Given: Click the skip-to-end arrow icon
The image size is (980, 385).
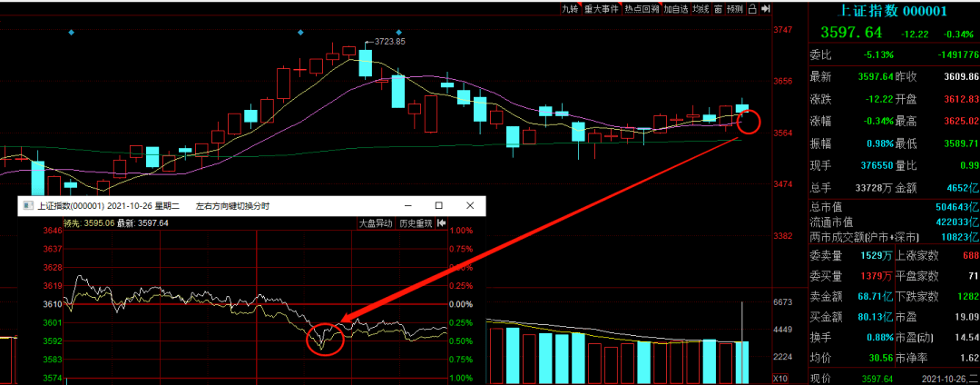Looking at the screenshot, I should [x=766, y=9].
